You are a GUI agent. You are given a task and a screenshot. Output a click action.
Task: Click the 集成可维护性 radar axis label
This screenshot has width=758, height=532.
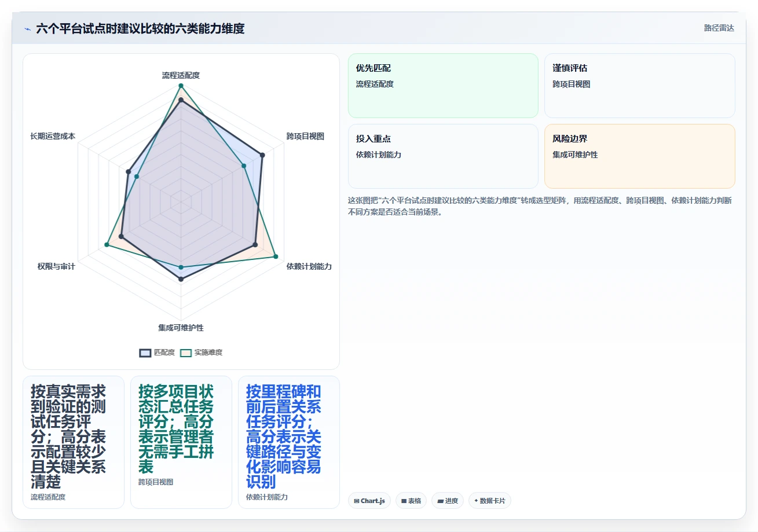pyautogui.click(x=181, y=328)
